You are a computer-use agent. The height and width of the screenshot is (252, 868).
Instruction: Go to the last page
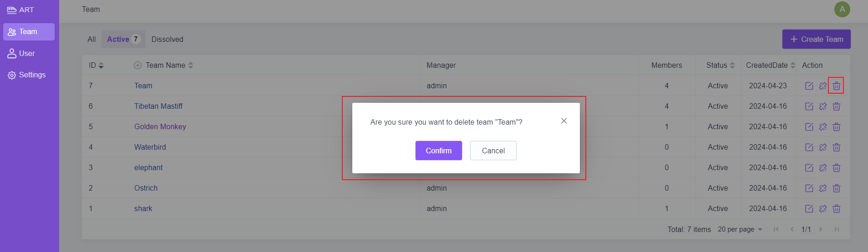(837, 229)
